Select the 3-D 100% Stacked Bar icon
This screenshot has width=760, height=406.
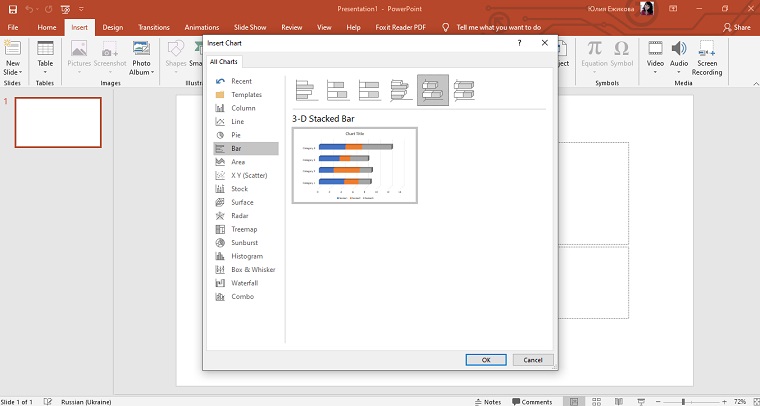coord(464,91)
